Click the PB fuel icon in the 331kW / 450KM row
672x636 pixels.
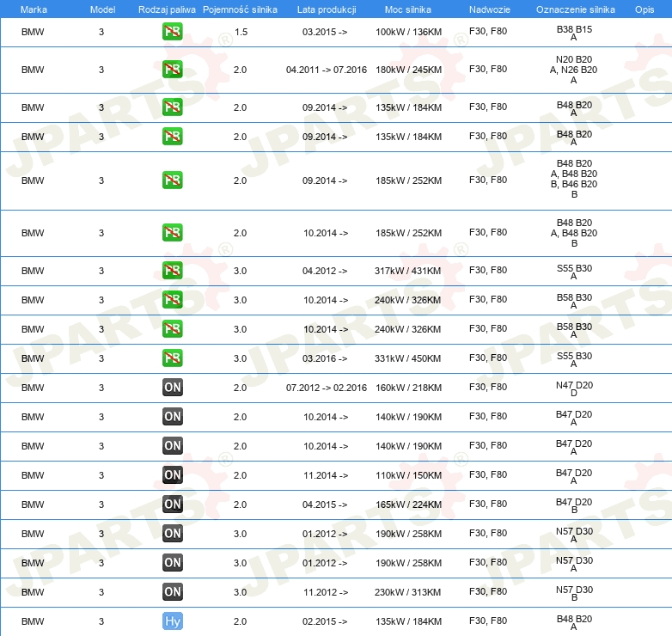click(x=172, y=358)
